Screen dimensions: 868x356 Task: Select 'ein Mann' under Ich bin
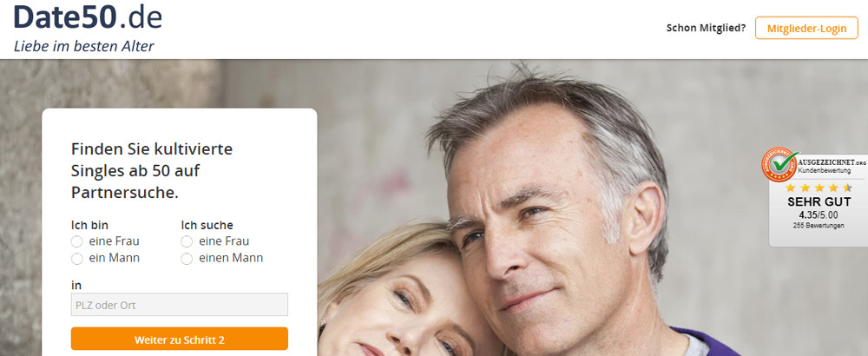point(77,259)
